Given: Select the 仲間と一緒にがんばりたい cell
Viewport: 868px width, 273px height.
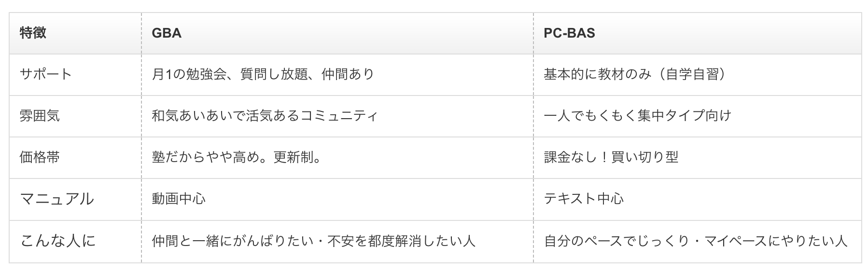Looking at the screenshot, I should click(313, 241).
